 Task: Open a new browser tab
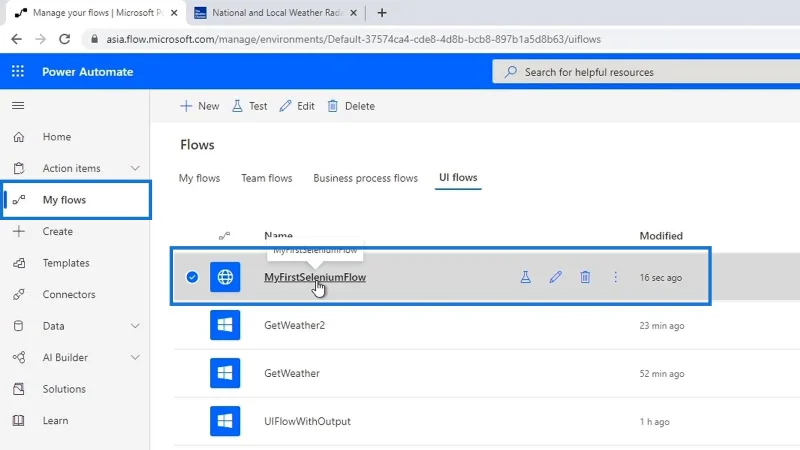coord(382,13)
